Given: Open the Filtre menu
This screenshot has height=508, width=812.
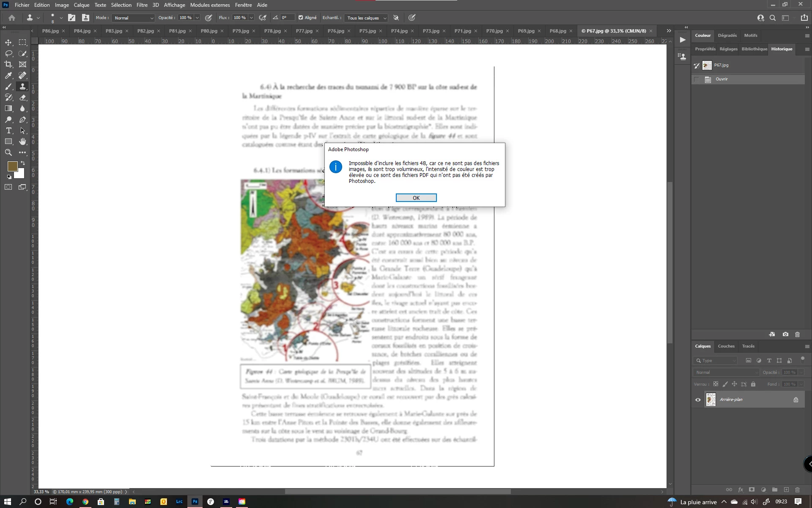Looking at the screenshot, I should point(142,5).
